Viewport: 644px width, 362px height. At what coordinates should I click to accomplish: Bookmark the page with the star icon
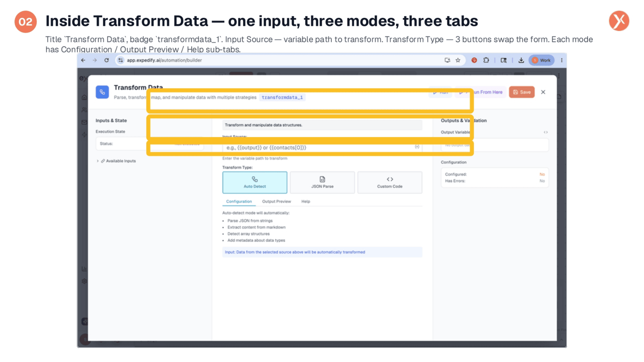(458, 60)
